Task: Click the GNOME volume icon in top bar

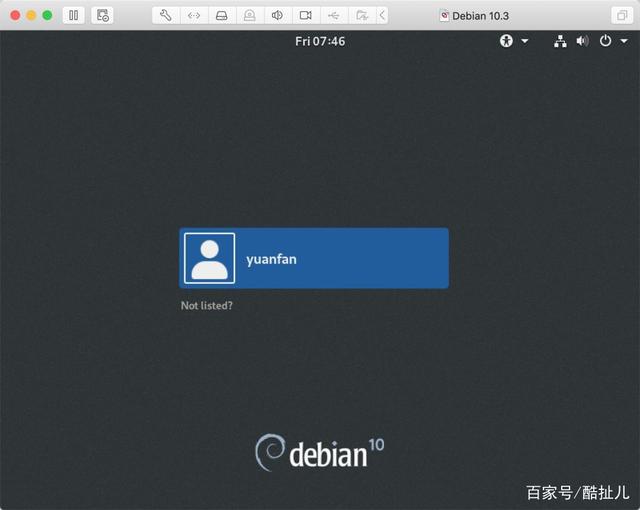Action: point(582,41)
